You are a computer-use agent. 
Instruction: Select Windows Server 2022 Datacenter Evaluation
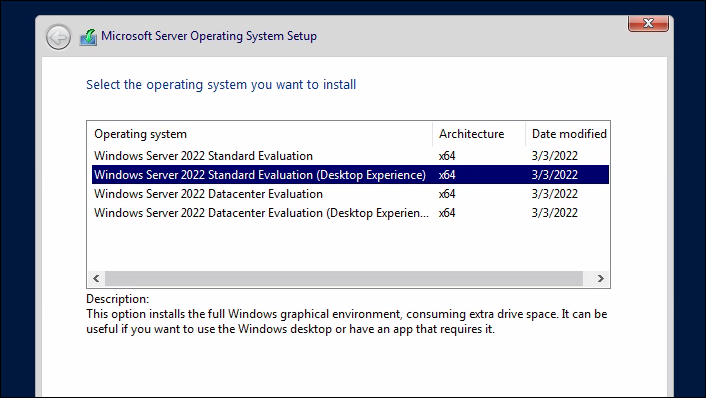coord(350,194)
